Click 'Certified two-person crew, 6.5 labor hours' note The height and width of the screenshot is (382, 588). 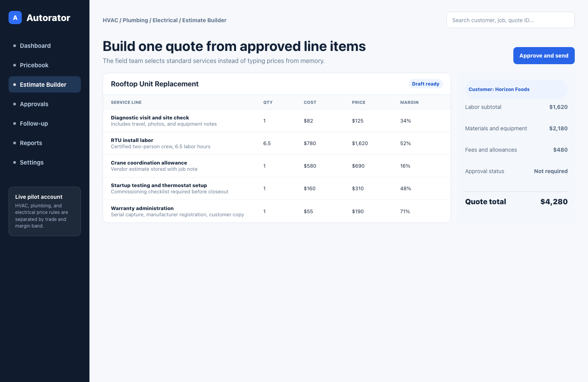[x=161, y=147]
